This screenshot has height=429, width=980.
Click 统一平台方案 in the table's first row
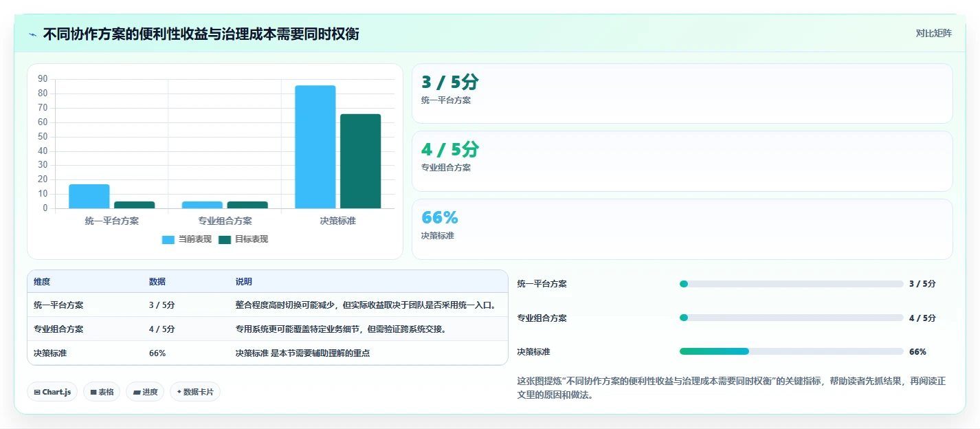click(58, 305)
